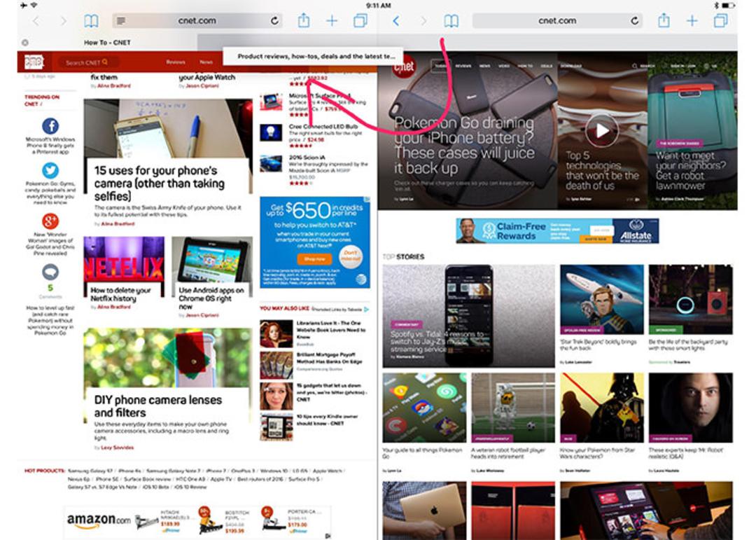Open Use Android apps on Chrome OS article

[x=211, y=298]
